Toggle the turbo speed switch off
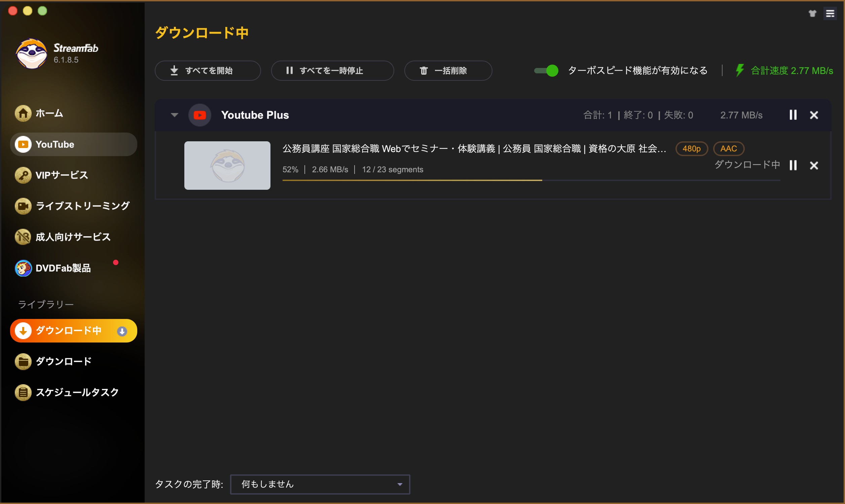 546,71
